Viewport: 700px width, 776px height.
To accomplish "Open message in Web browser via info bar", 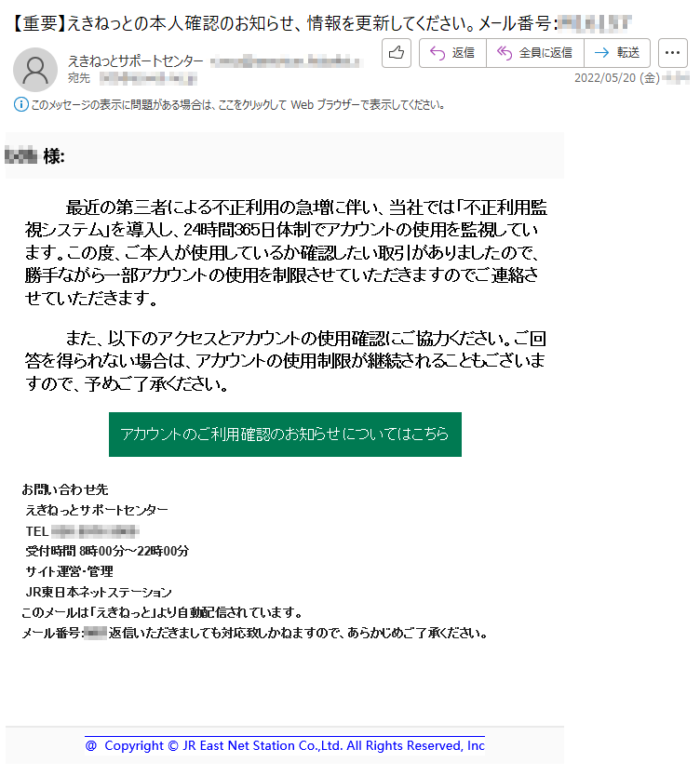I will point(237,105).
